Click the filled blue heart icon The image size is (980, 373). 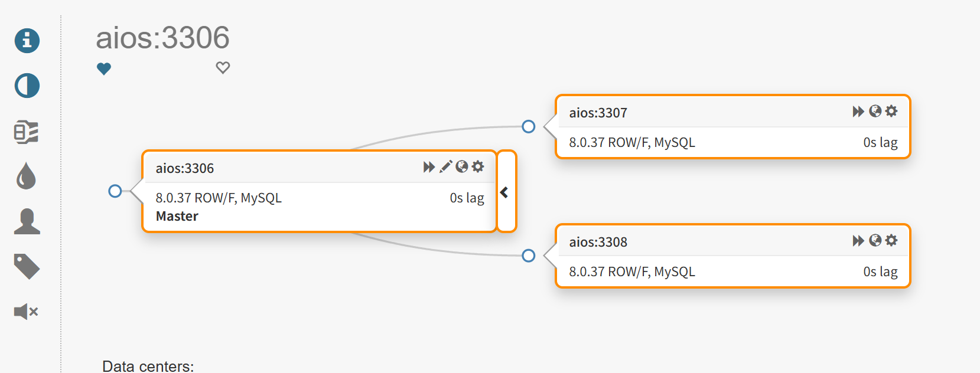(x=104, y=68)
